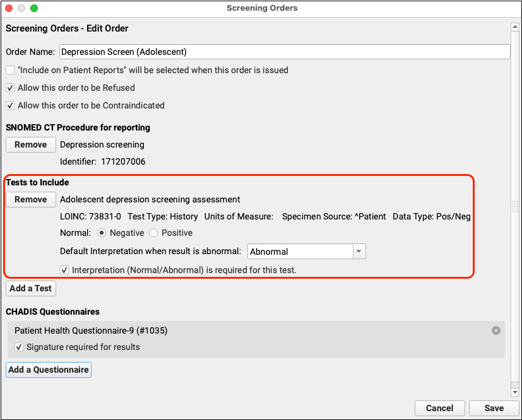Click the green zoom window button
Viewport: 522px width, 420px height.
[34, 8]
